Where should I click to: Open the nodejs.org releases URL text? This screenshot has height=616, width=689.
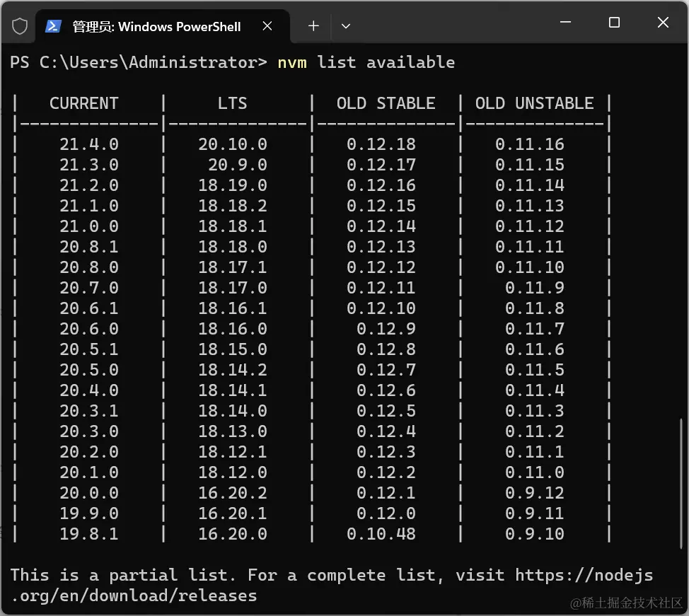584,575
